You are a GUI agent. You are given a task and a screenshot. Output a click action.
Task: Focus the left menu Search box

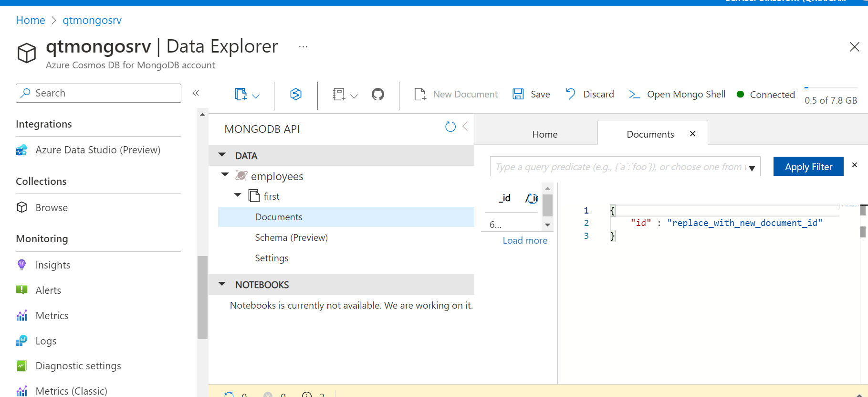[x=98, y=93]
